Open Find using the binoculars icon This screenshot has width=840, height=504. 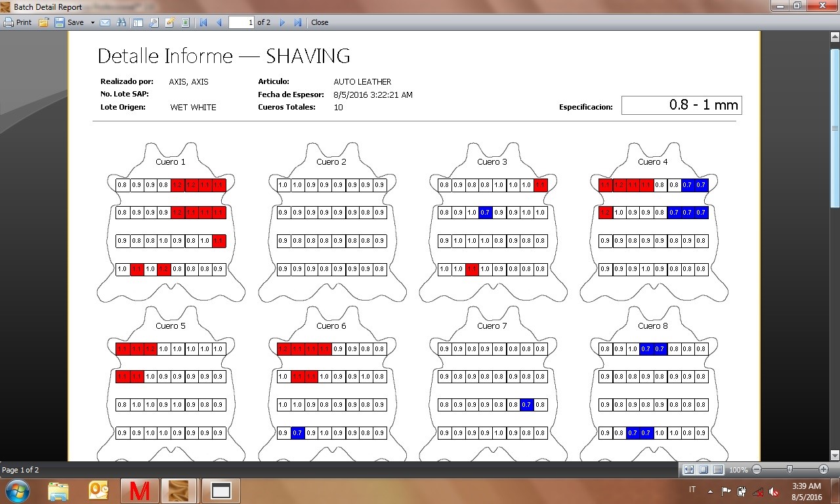tap(121, 22)
